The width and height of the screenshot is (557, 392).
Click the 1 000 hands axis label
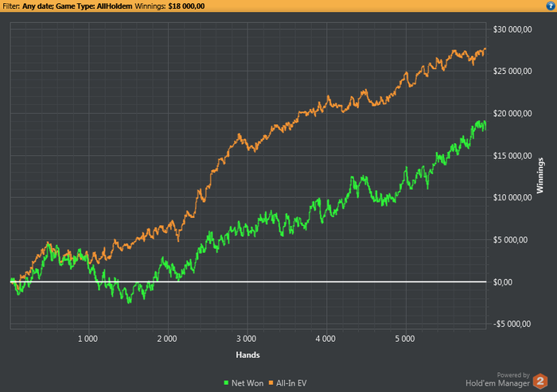[x=88, y=339]
